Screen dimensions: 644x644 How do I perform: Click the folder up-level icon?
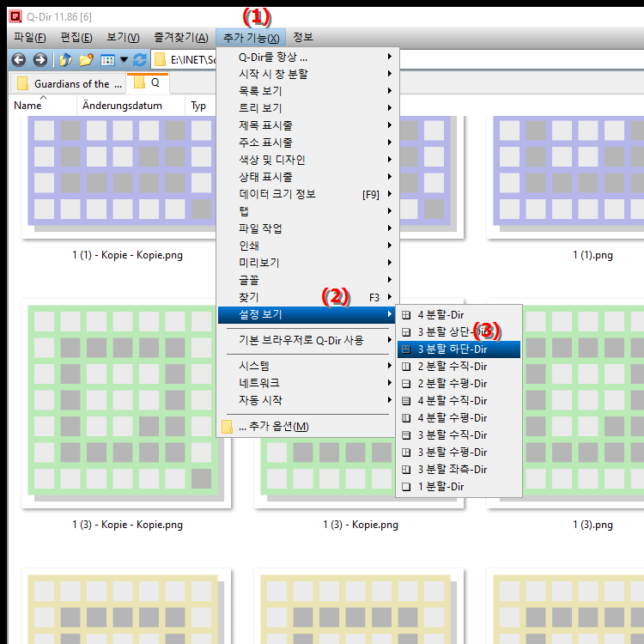[65, 60]
